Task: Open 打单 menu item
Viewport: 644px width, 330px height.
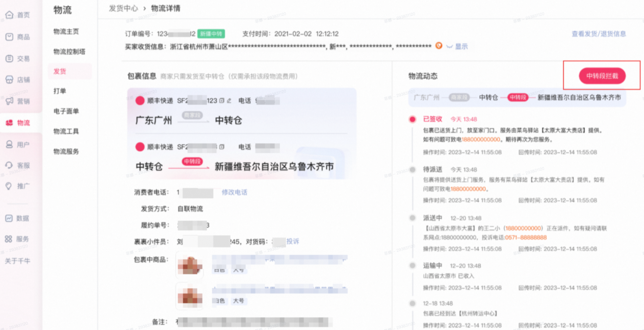Action: [60, 91]
